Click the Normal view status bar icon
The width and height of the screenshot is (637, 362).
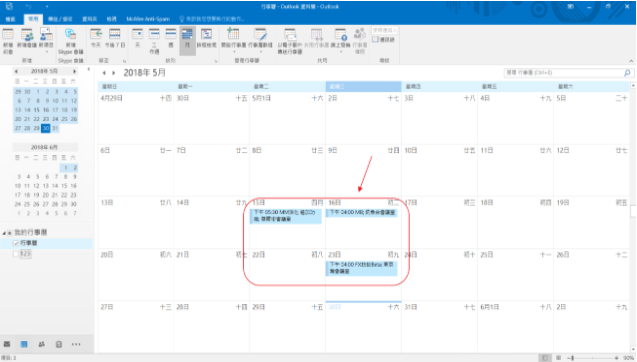point(545,358)
